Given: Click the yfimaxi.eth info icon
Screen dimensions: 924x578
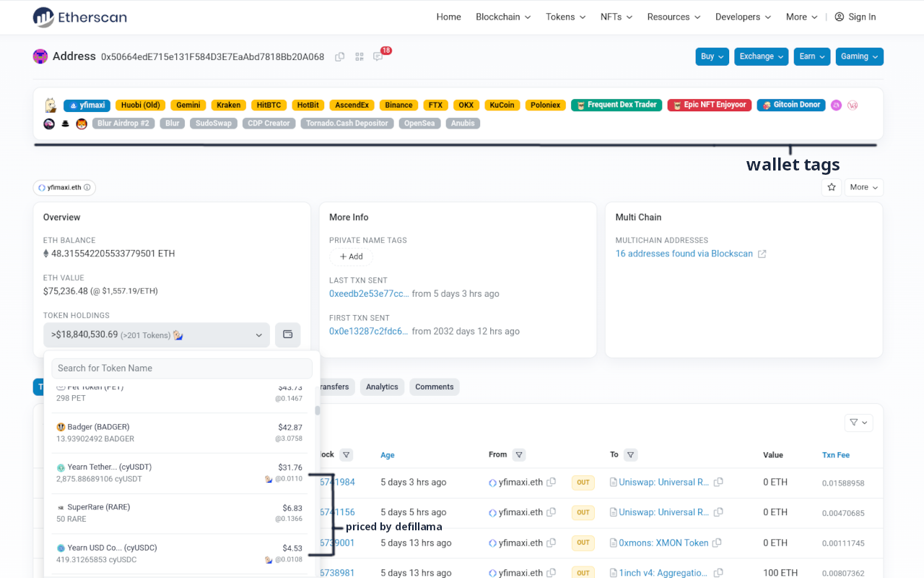Looking at the screenshot, I should [87, 188].
